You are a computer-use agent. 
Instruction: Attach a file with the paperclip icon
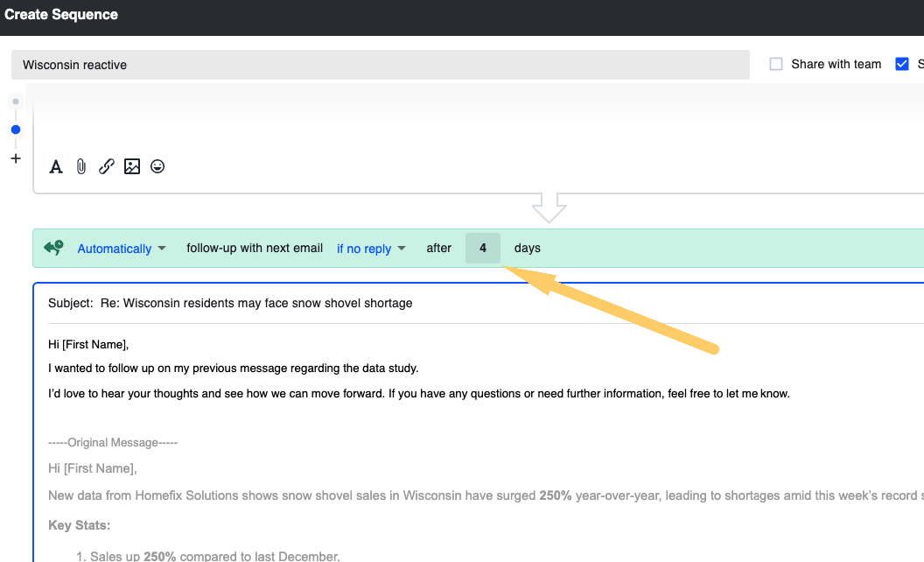(81, 166)
